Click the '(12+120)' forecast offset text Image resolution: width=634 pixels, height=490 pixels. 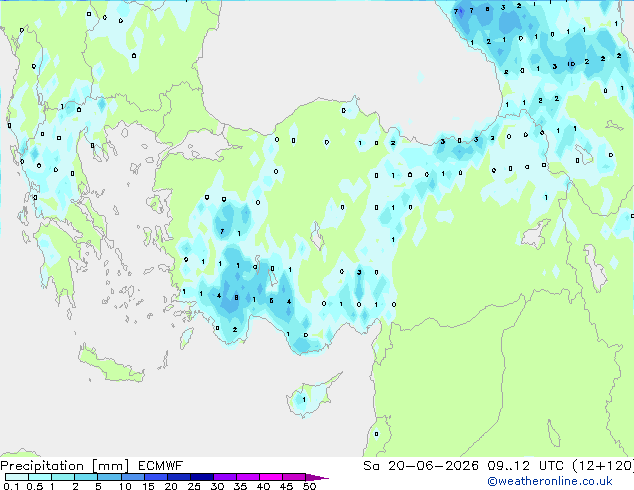click(x=602, y=466)
